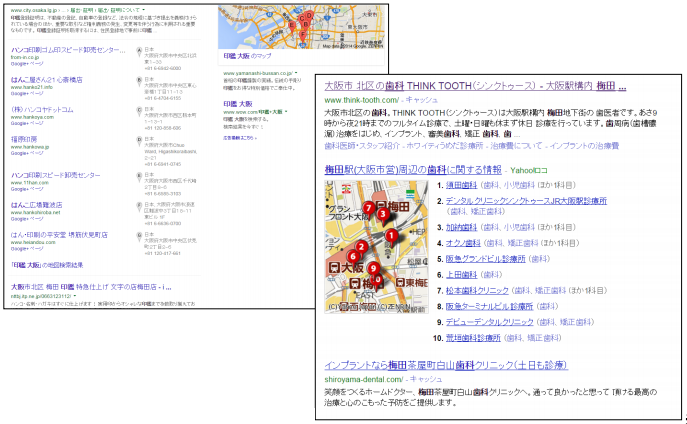Open listing 6 上田歯科 link
The height and width of the screenshot is (424, 687).
pyautogui.click(x=461, y=275)
